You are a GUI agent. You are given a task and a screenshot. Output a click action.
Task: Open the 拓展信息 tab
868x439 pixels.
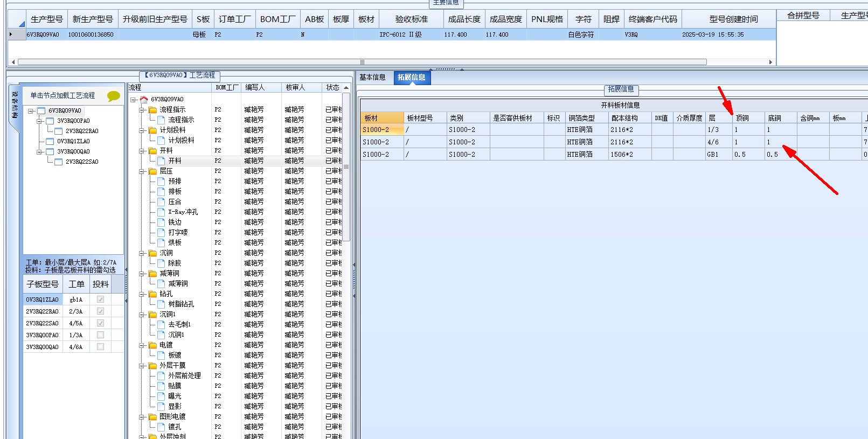coord(412,78)
